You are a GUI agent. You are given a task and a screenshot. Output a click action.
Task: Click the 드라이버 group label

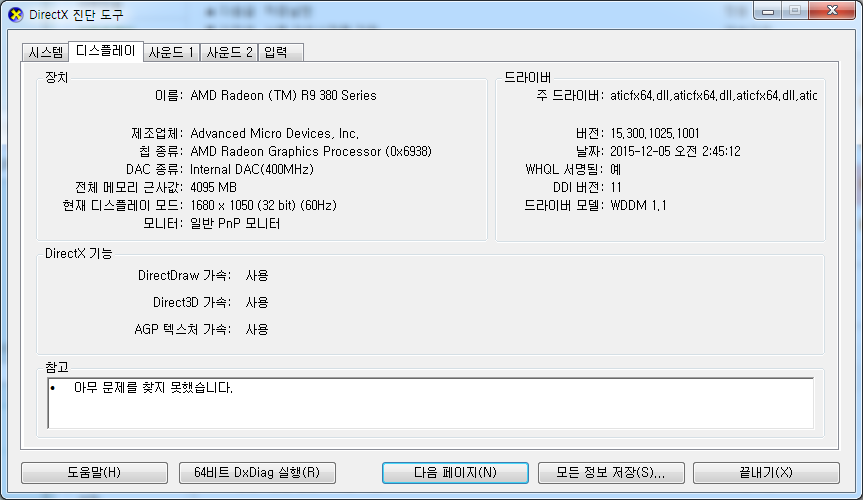527,77
